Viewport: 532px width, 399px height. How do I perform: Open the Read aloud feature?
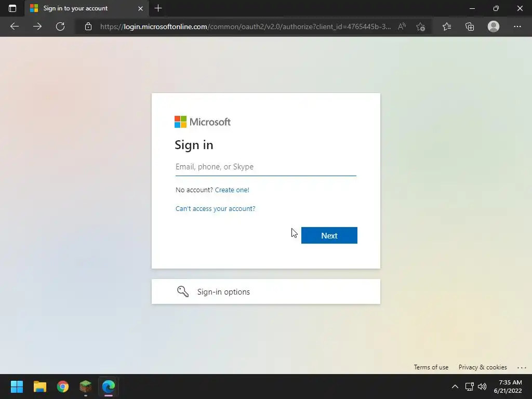402,26
